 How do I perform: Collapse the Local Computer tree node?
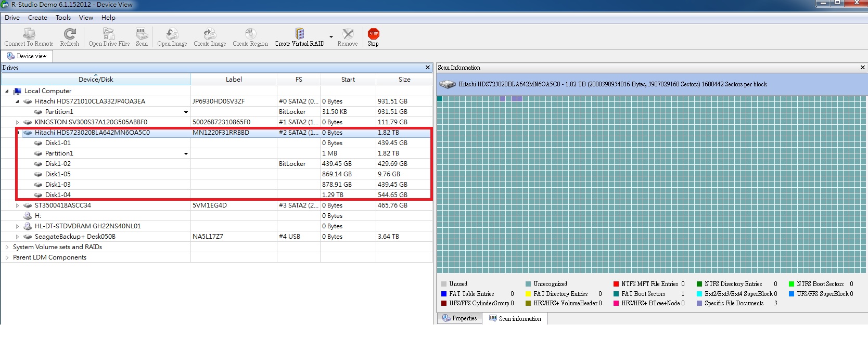click(x=7, y=91)
